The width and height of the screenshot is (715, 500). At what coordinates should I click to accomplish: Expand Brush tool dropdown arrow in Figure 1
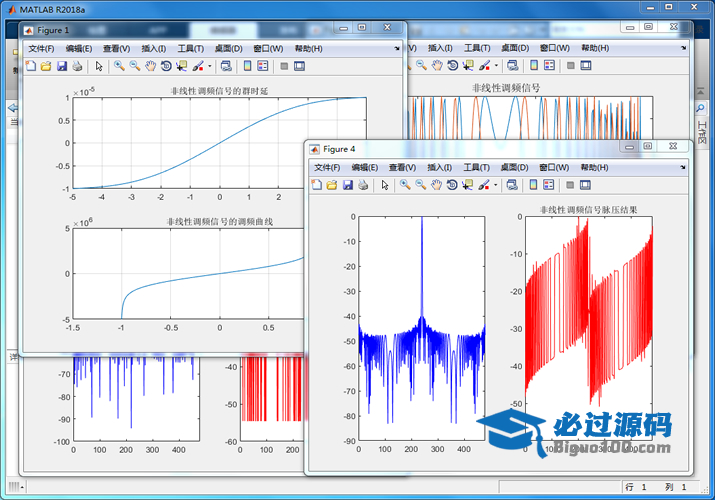(209, 66)
